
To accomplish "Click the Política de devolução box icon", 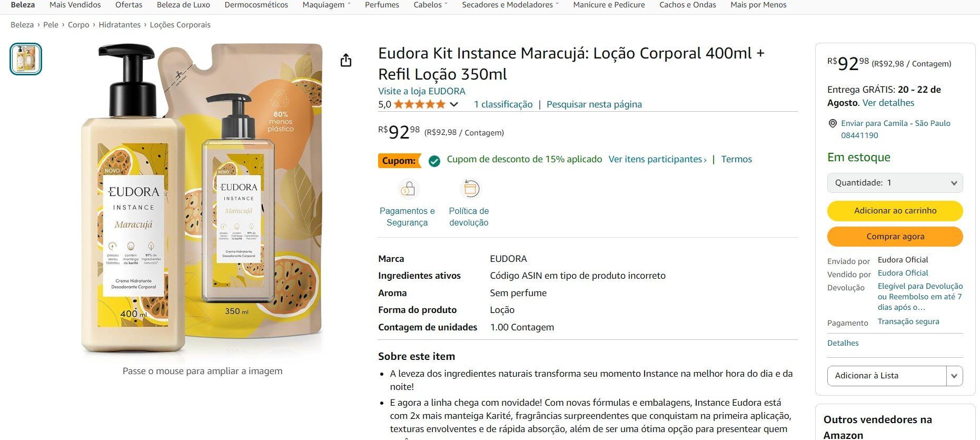I will tap(470, 189).
